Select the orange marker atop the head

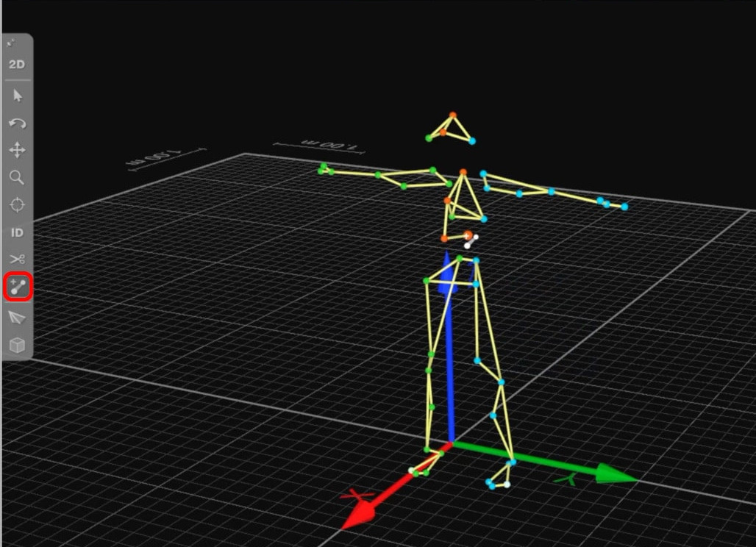[453, 115]
